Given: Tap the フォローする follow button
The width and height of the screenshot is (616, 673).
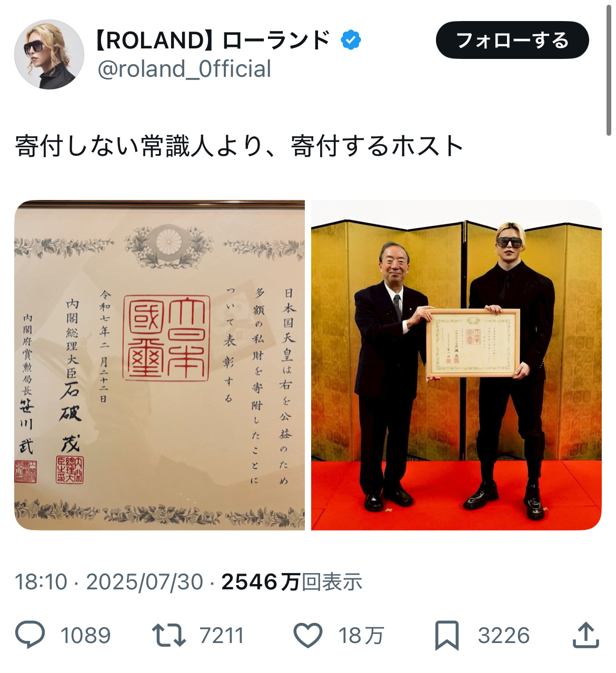Looking at the screenshot, I should click(x=512, y=40).
